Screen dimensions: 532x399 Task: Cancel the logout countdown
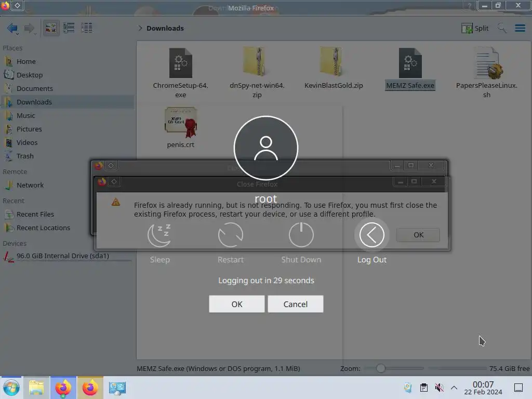pos(296,304)
